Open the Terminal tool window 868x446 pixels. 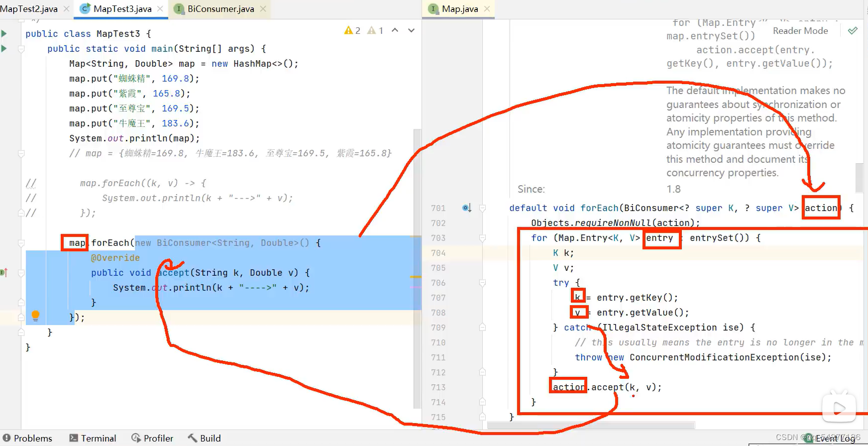tap(93, 438)
